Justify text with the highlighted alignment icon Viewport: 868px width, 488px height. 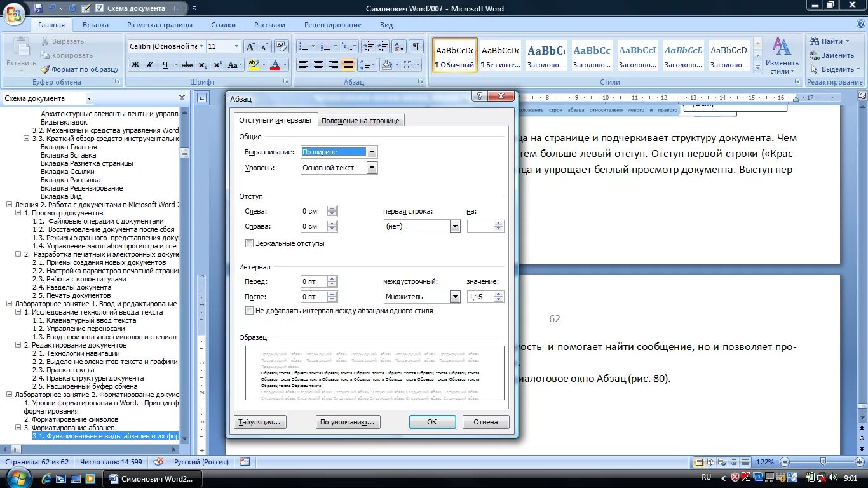(x=348, y=65)
